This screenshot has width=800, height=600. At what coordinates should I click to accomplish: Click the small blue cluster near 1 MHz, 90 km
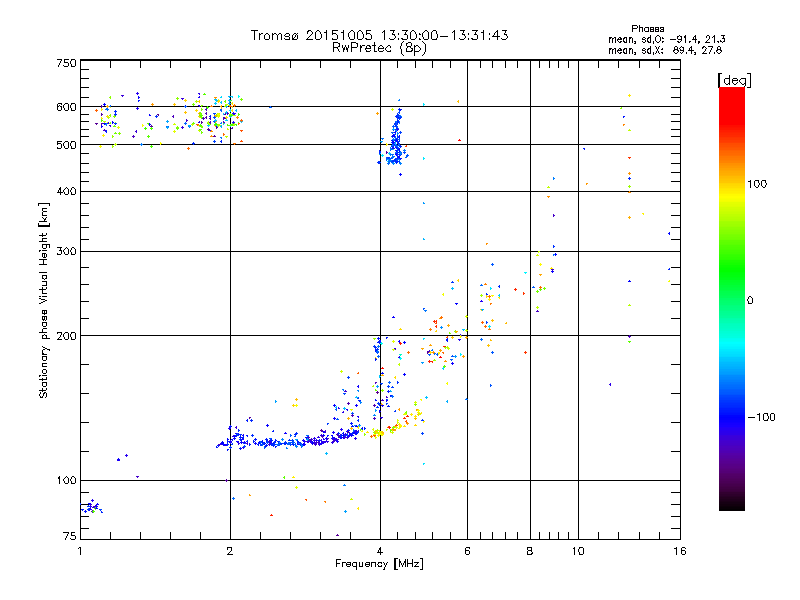point(92,507)
